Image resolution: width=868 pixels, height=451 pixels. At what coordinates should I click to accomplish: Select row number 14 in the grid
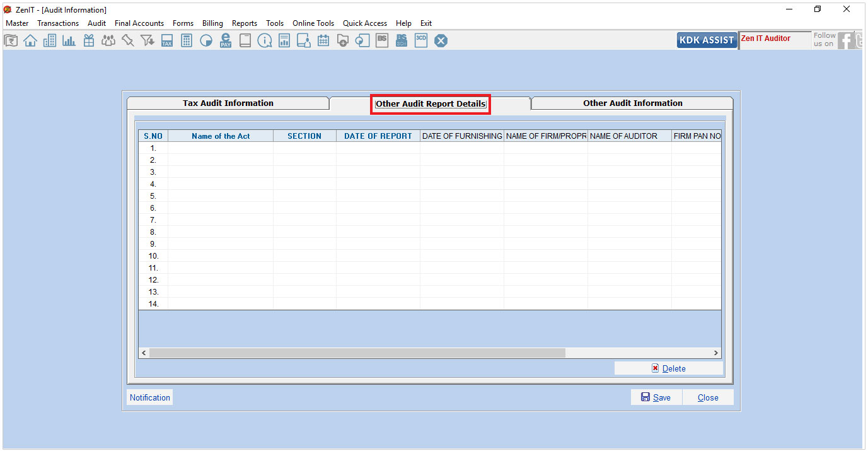click(x=153, y=304)
